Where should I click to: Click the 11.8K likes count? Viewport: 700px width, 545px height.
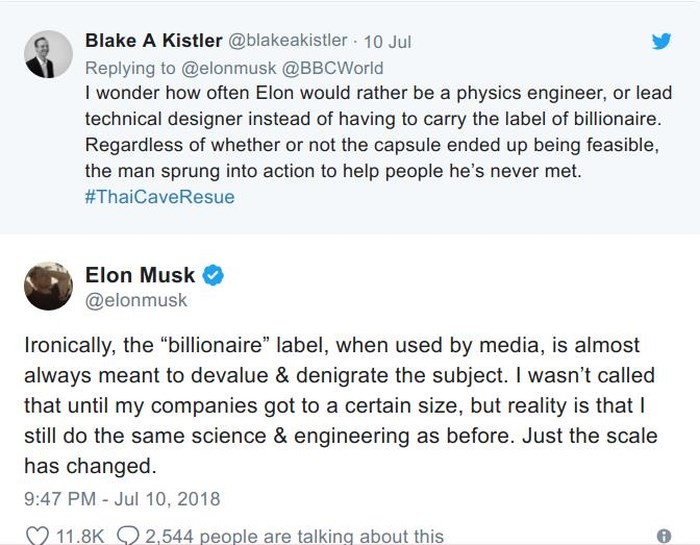point(80,536)
